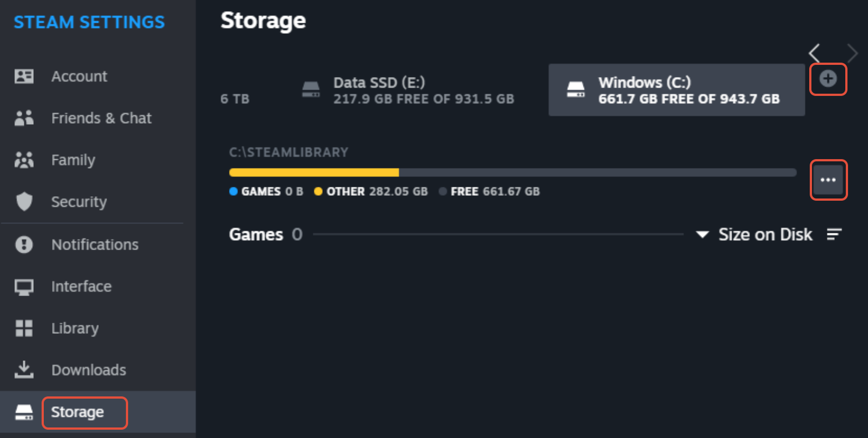Go to Downloads settings
Screen dimensions: 868x438
(89, 370)
